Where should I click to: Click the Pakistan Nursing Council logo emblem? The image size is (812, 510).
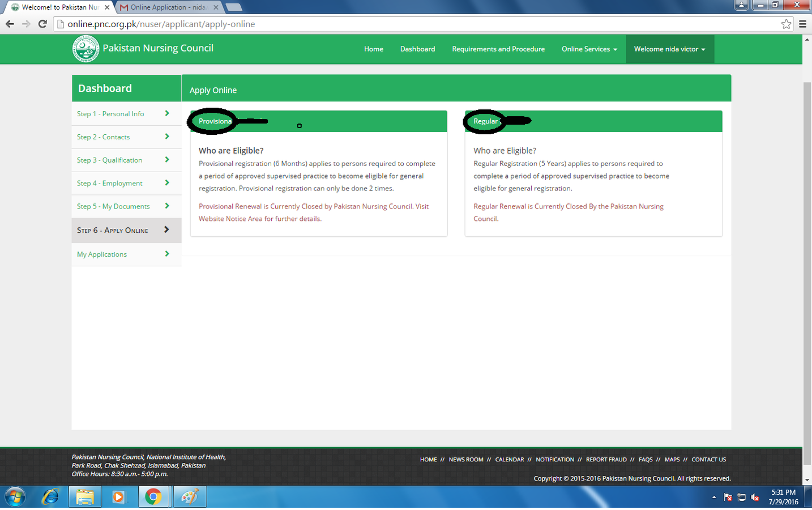coord(86,49)
